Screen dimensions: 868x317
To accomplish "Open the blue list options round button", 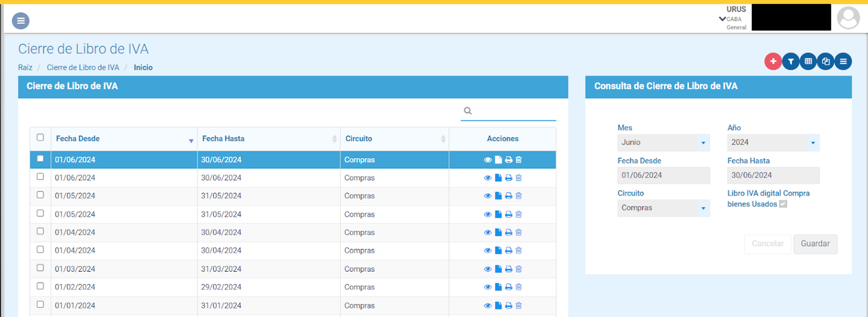I will pyautogui.click(x=843, y=61).
